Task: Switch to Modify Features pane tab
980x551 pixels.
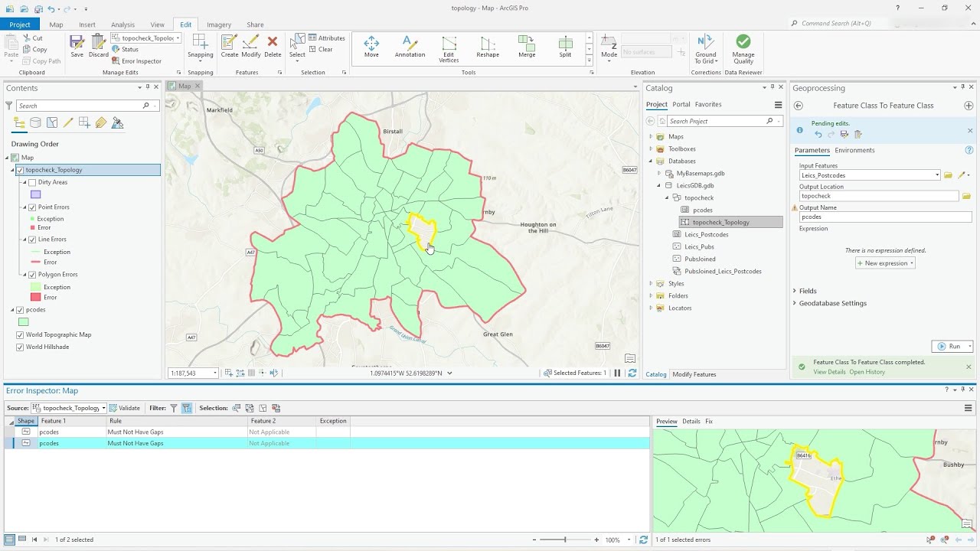Action: point(694,374)
